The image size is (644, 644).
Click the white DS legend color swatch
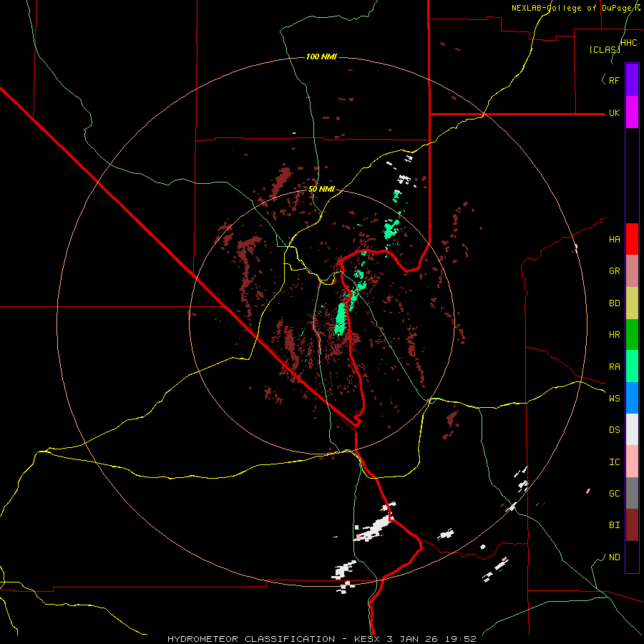tap(632, 429)
